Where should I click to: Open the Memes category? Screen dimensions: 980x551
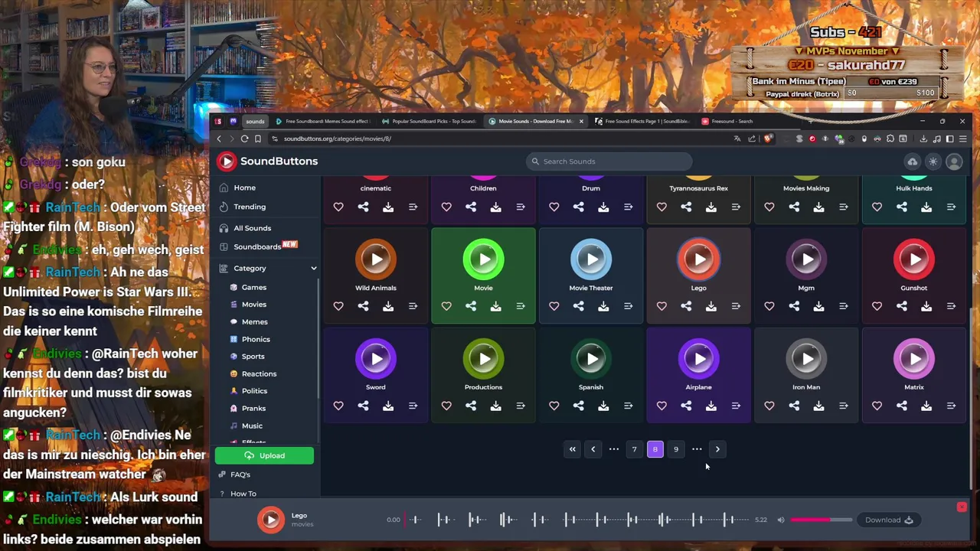point(255,322)
